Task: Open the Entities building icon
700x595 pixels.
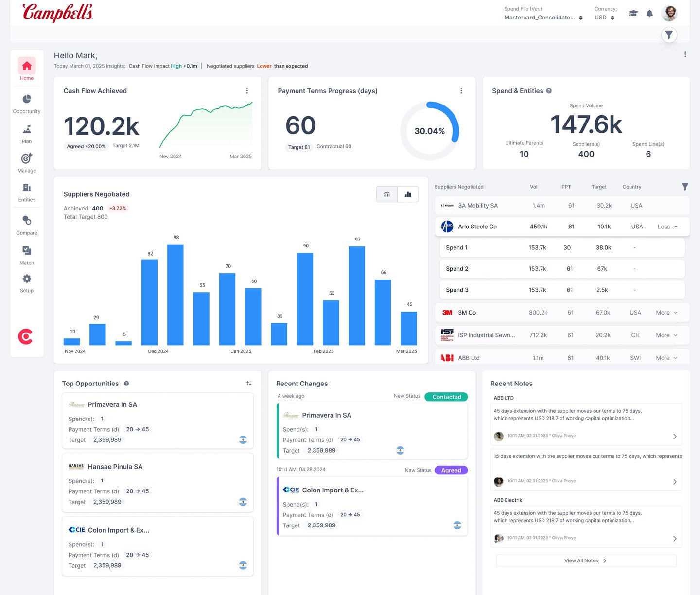Action: (x=27, y=188)
